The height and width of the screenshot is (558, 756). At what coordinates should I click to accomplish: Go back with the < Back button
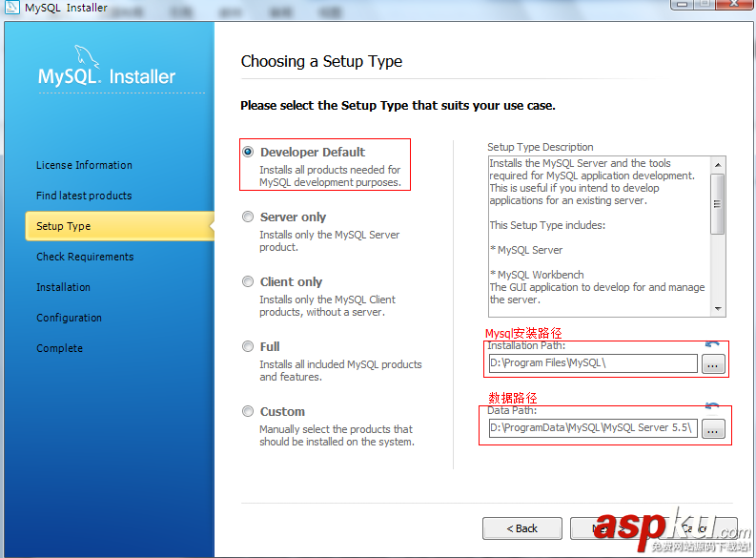[522, 528]
